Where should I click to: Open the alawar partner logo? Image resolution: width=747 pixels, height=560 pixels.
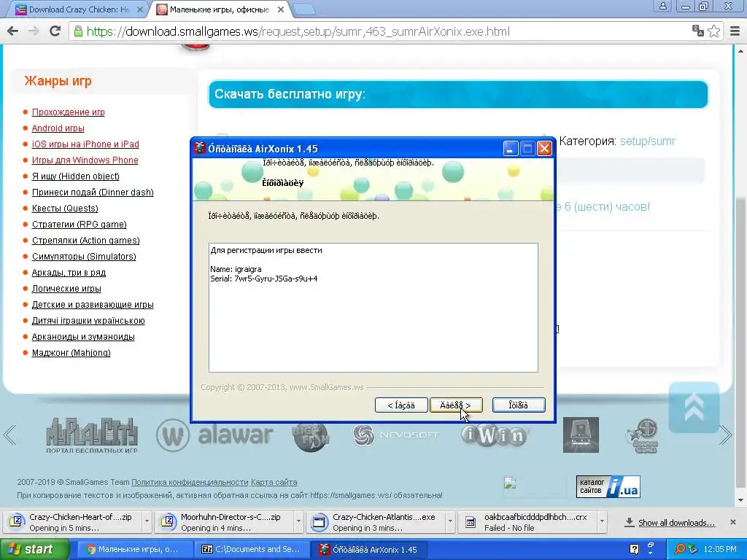(x=215, y=435)
